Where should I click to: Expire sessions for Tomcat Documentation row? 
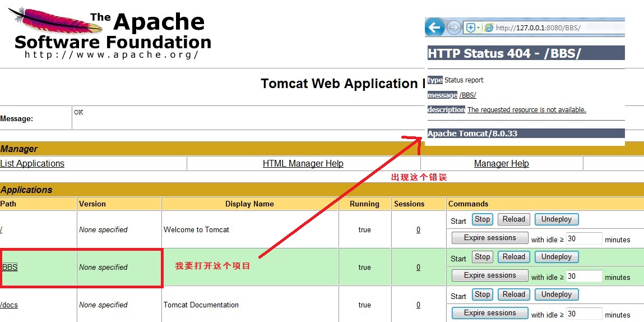pos(490,312)
